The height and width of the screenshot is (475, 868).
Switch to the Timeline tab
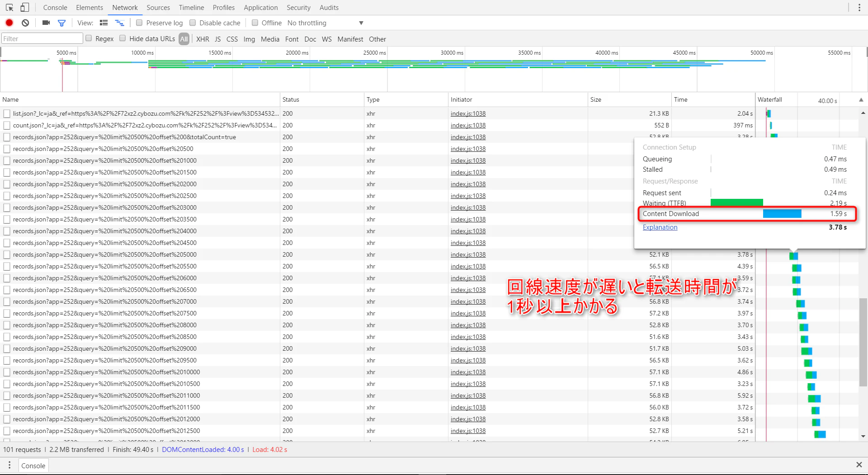pyautogui.click(x=191, y=8)
